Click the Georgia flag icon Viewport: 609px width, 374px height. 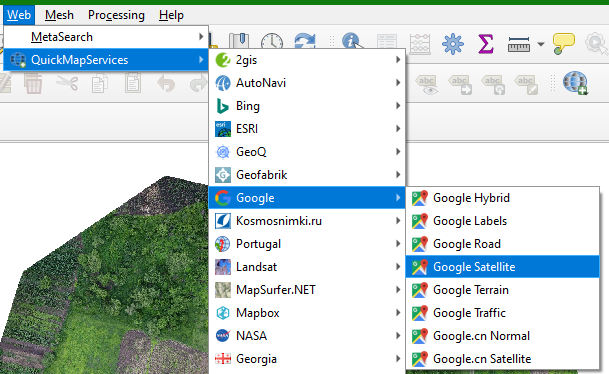coord(223,359)
